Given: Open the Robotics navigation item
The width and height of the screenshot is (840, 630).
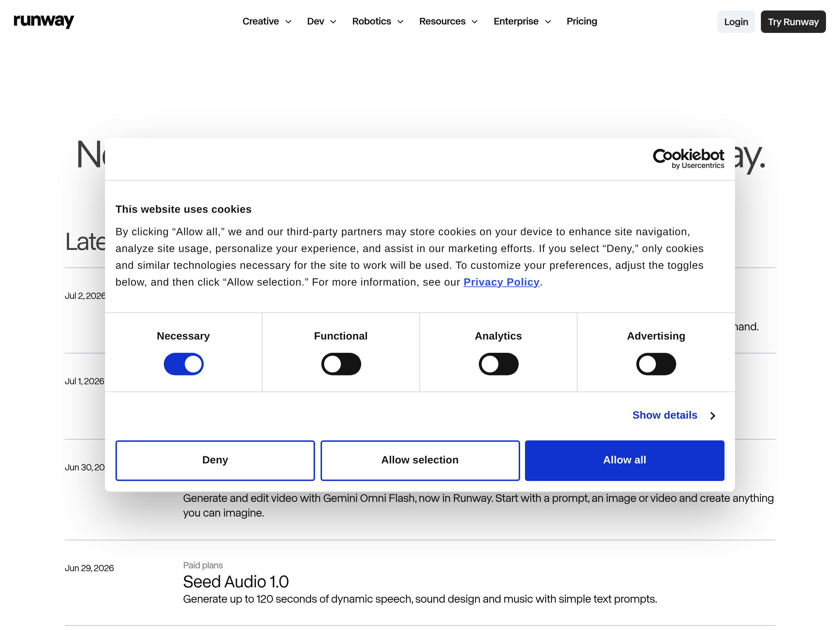Looking at the screenshot, I should coord(371,21).
